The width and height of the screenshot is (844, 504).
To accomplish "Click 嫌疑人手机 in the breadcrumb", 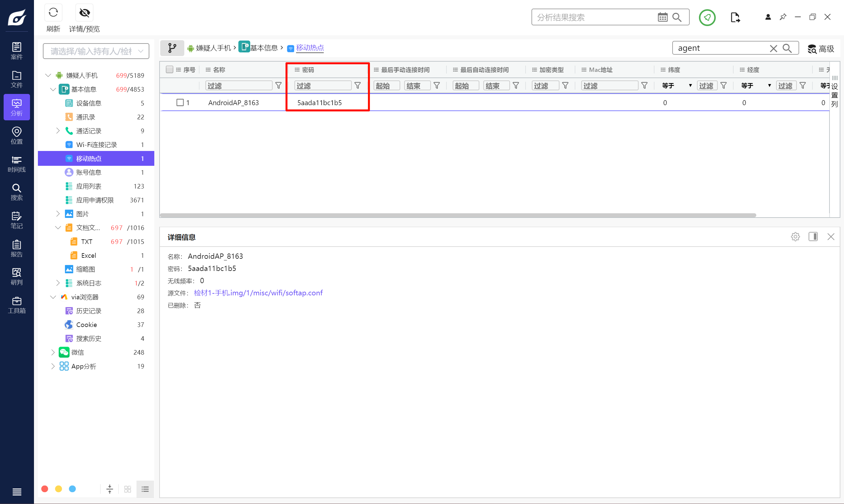I will [213, 48].
